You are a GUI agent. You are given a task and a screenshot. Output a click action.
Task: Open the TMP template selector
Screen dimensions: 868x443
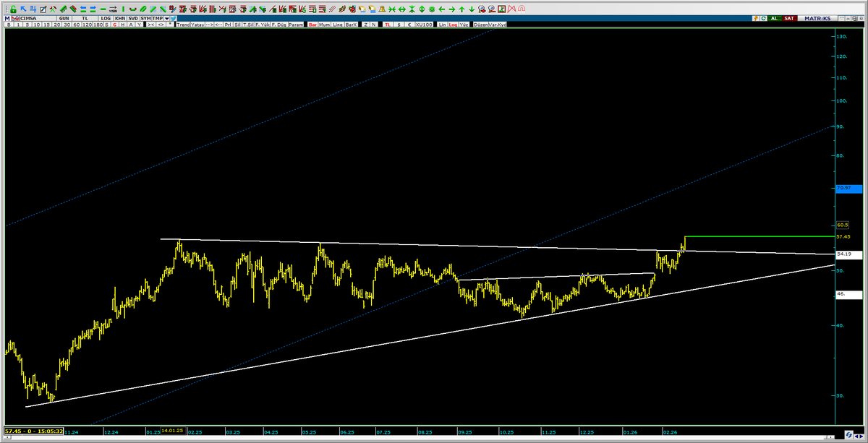[x=157, y=17]
